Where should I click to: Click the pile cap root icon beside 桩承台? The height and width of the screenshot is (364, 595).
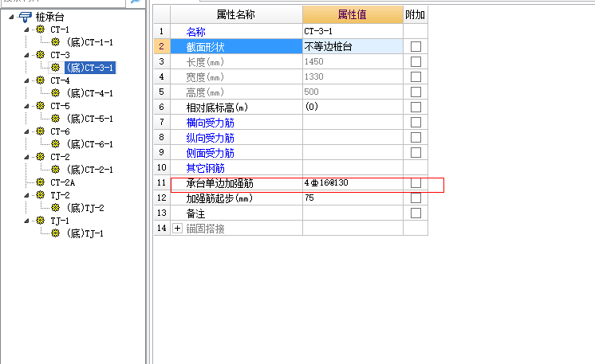(x=25, y=17)
